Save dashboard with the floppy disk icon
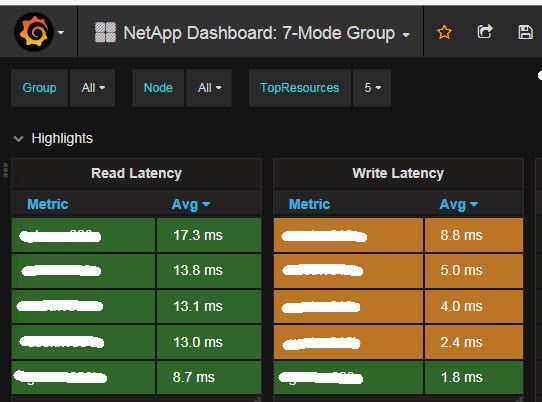Viewport: 542px width, 402px height. 525,32
